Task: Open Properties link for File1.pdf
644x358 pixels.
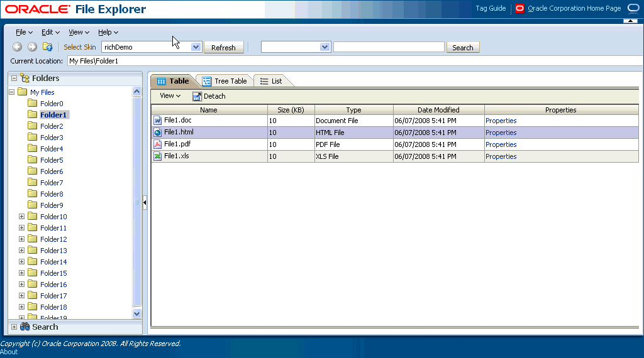Action: [x=501, y=144]
